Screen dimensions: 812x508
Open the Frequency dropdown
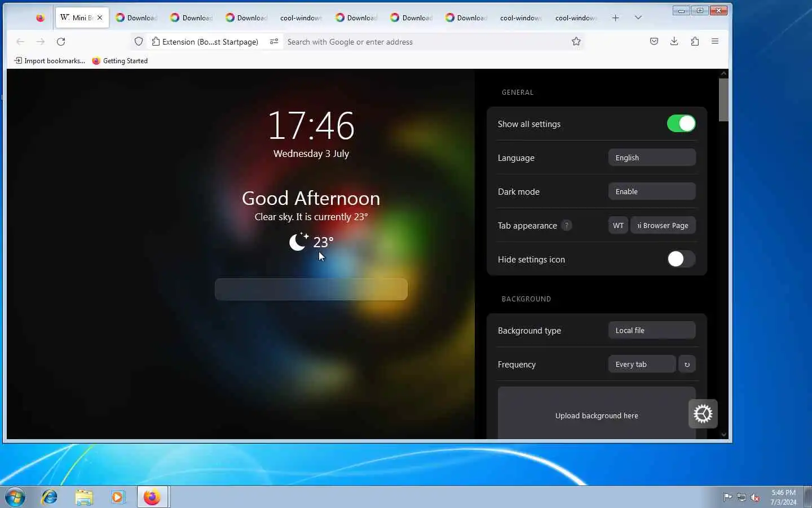point(642,364)
